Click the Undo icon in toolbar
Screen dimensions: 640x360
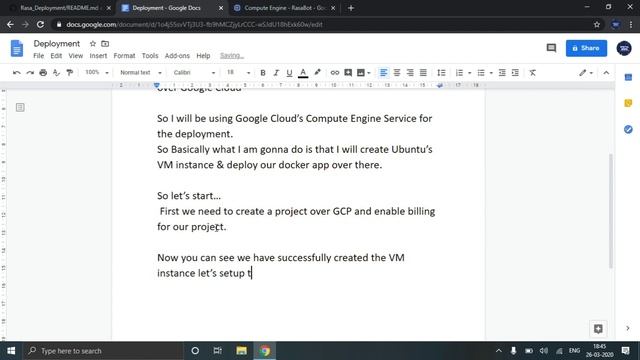tap(17, 73)
